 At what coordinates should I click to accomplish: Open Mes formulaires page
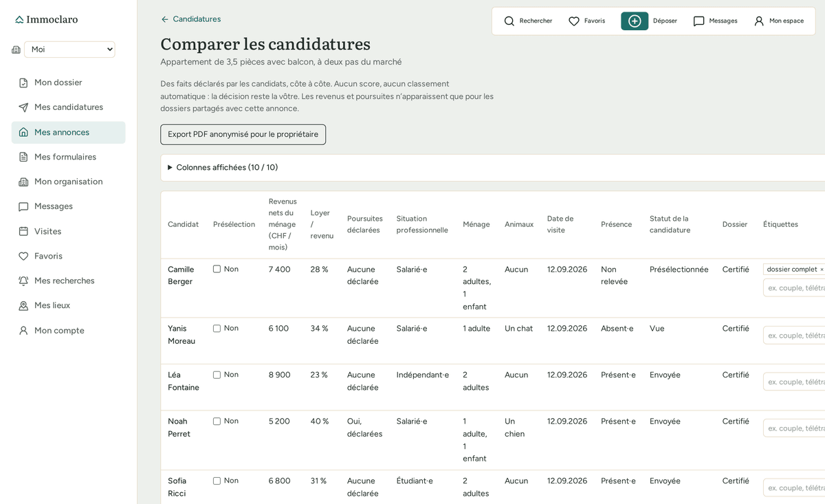(68, 157)
